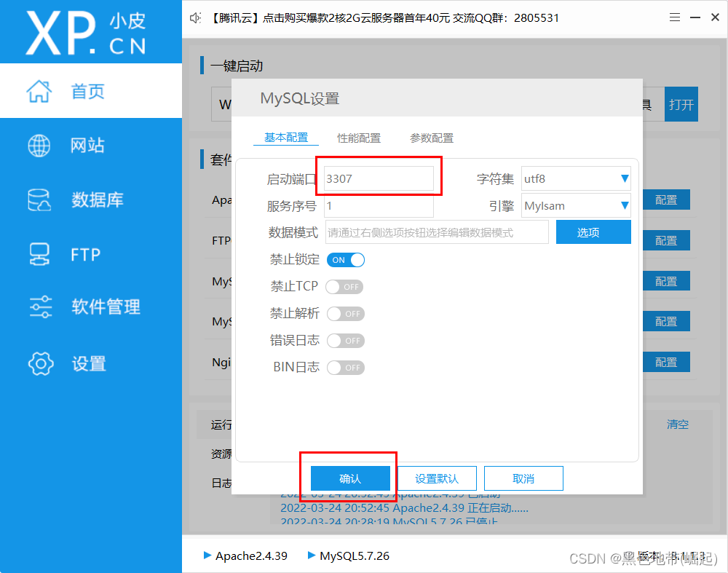Click the Apache2.4.39 play triangle icon
Viewport: 728px width, 573px height.
pos(207,555)
